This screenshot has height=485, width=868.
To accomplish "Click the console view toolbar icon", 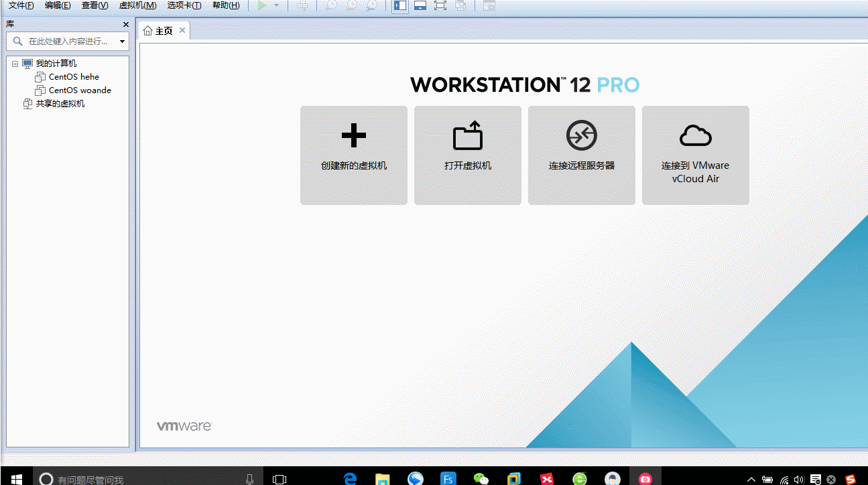I will click(489, 5).
